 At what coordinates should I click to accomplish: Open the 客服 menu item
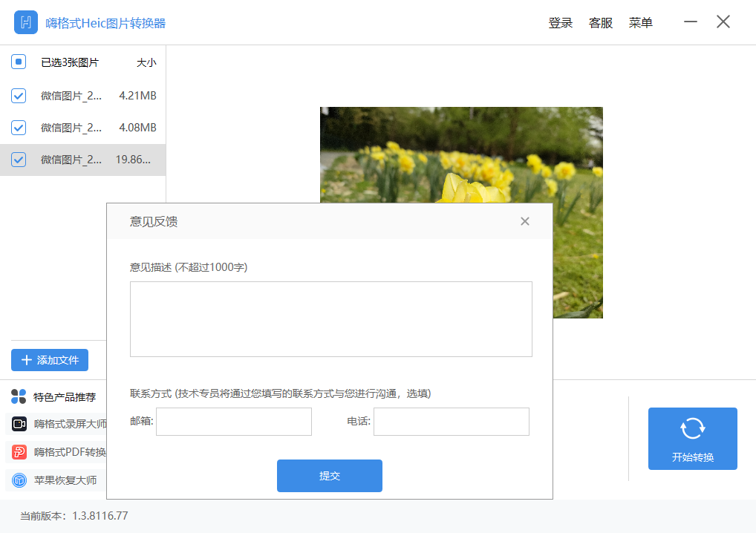coord(600,22)
